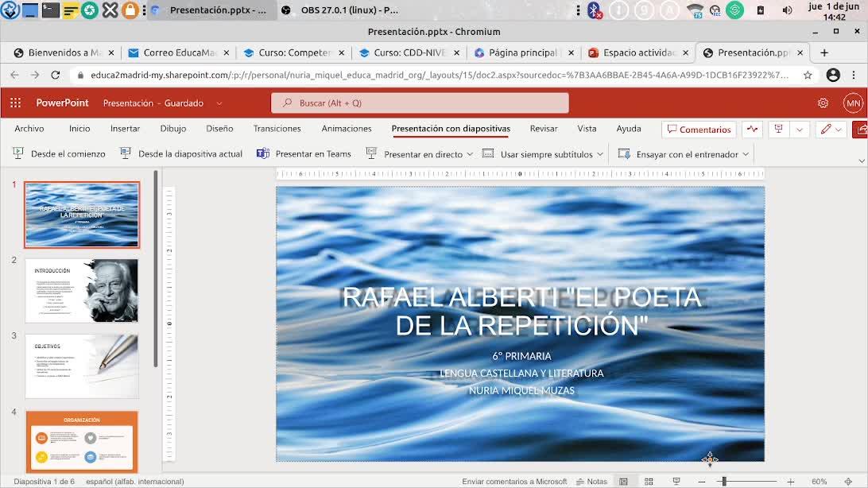The image size is (868, 488).
Task: Select the Objetivos slide thumbnail
Action: (82, 366)
